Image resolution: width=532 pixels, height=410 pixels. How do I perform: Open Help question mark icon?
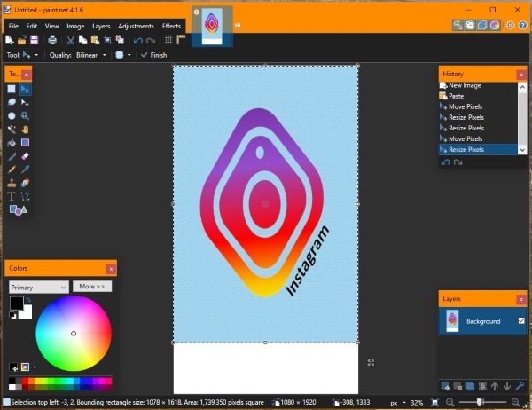pyautogui.click(x=523, y=25)
